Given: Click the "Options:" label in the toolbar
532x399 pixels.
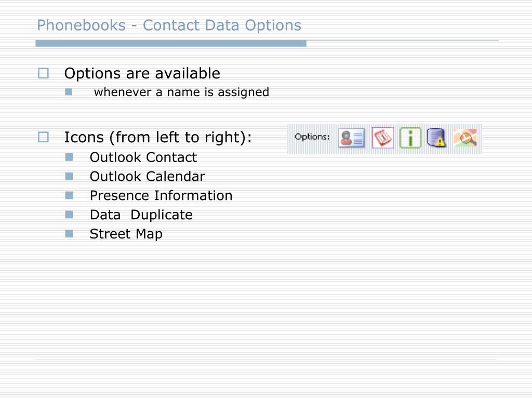Looking at the screenshot, I should point(312,137).
